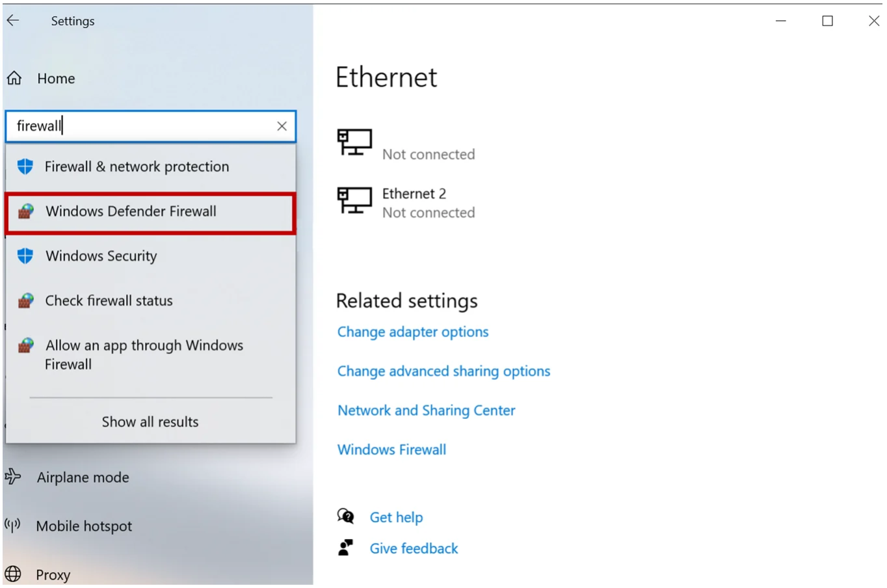Click the Home house icon
887x588 pixels.
tap(14, 79)
